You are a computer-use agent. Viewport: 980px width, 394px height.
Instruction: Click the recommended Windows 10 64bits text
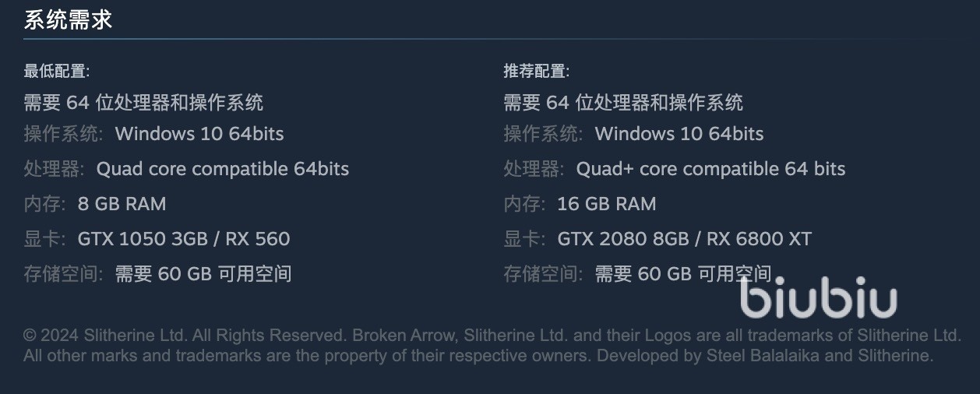pos(679,134)
